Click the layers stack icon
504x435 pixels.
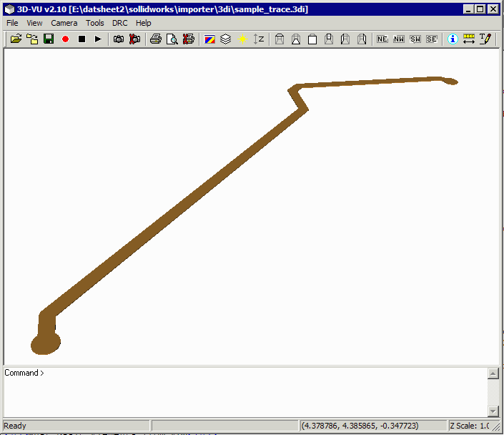point(226,39)
